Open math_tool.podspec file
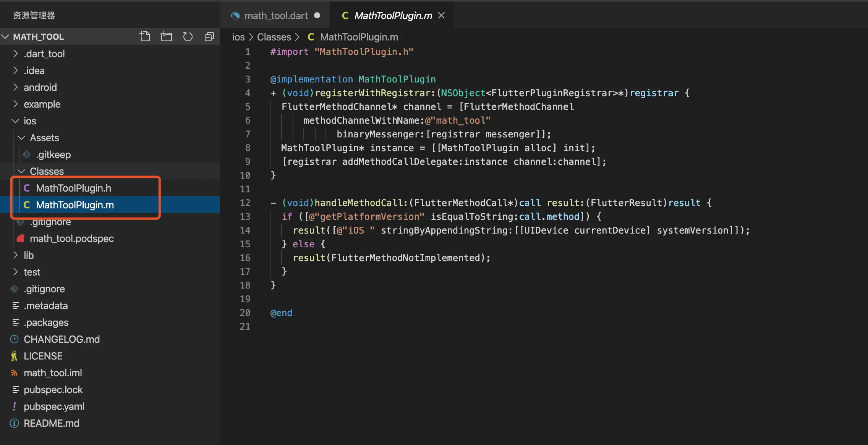 point(71,239)
